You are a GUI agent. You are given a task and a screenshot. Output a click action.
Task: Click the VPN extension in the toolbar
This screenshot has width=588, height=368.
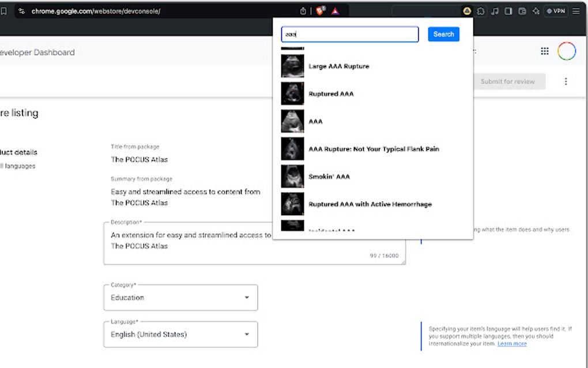[x=555, y=11]
